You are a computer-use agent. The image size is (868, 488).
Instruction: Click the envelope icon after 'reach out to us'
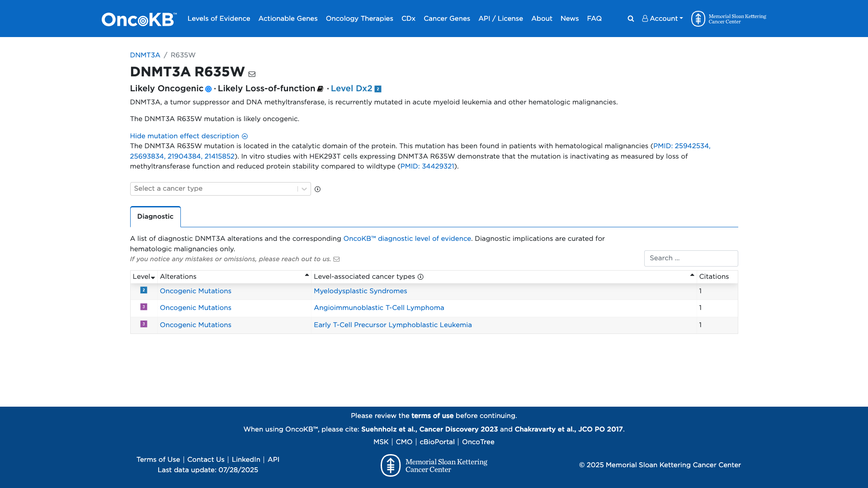pyautogui.click(x=336, y=259)
